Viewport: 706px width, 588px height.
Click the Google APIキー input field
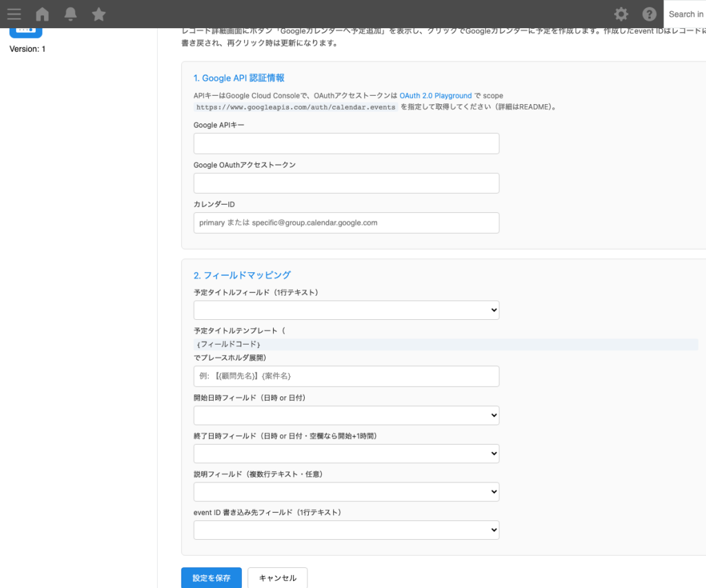346,143
